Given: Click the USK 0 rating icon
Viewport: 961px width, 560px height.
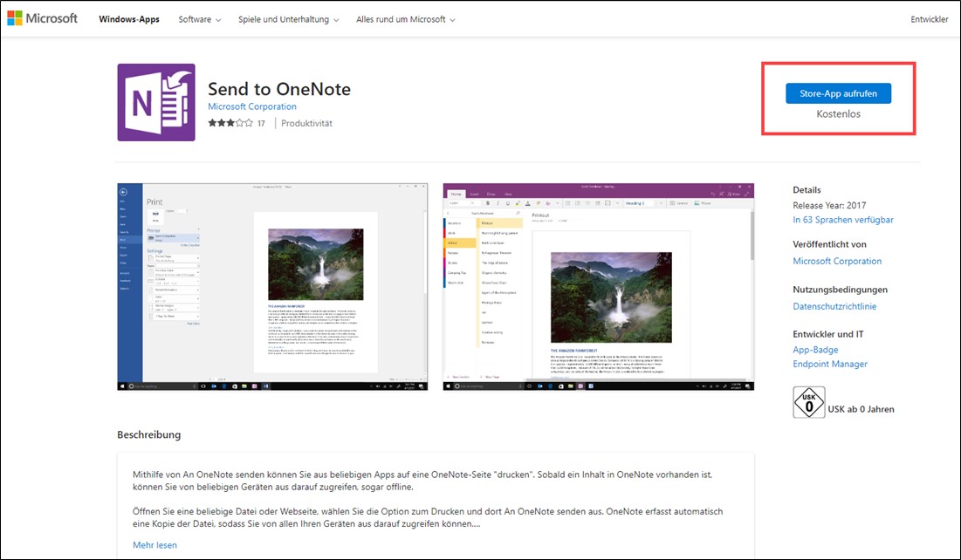Looking at the screenshot, I should pos(809,402).
